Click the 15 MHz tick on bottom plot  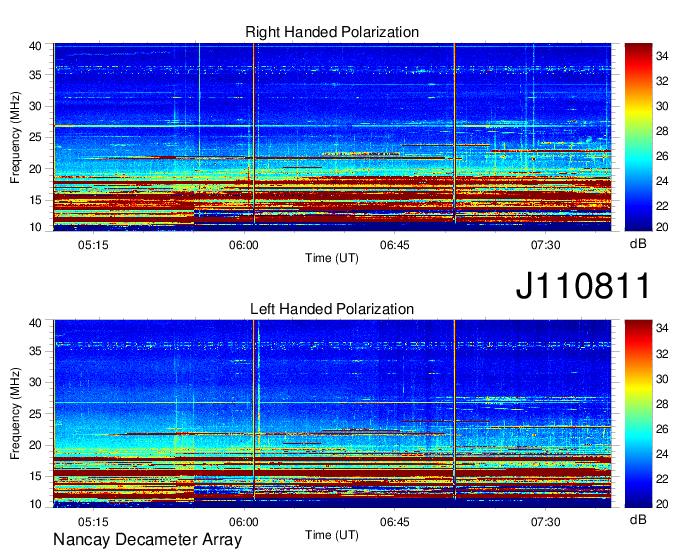[x=36, y=477]
